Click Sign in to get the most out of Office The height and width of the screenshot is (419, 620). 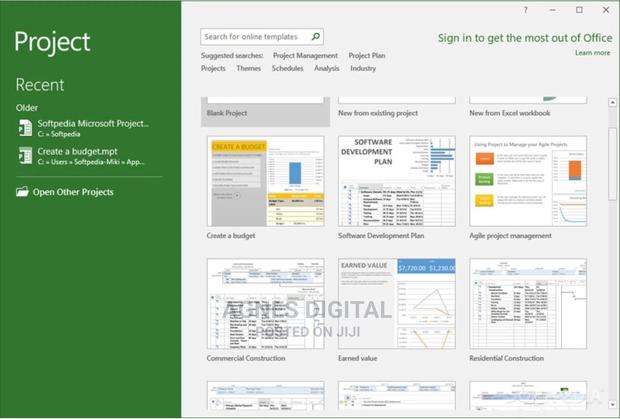tap(525, 38)
